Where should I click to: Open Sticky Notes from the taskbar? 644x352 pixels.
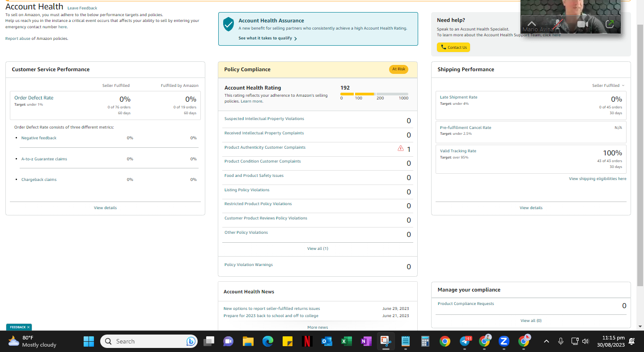coord(288,341)
